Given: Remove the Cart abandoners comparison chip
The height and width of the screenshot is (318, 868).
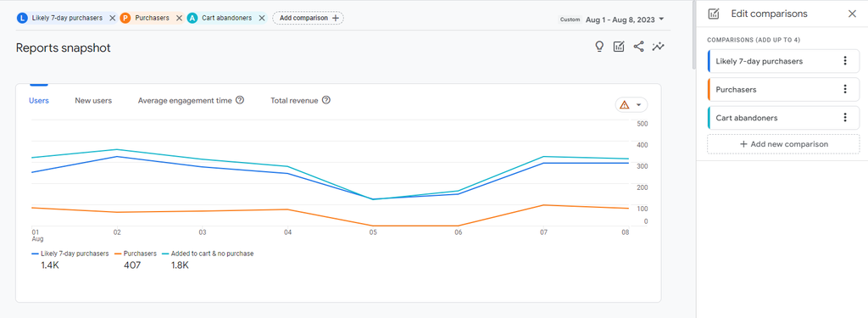Looking at the screenshot, I should (x=262, y=18).
